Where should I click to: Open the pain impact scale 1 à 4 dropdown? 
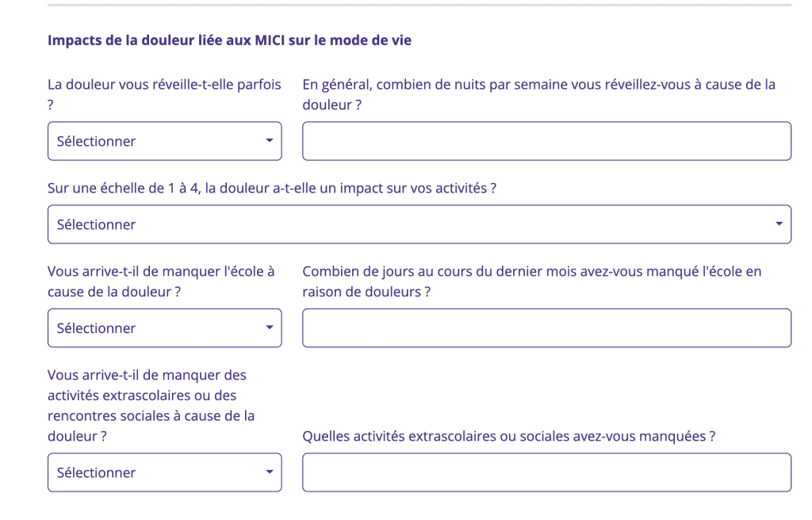(419, 224)
